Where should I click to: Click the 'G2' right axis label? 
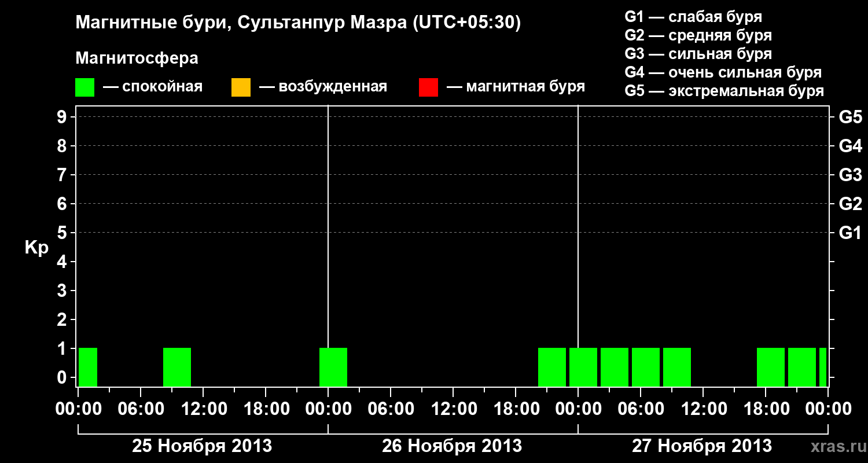[x=850, y=204]
